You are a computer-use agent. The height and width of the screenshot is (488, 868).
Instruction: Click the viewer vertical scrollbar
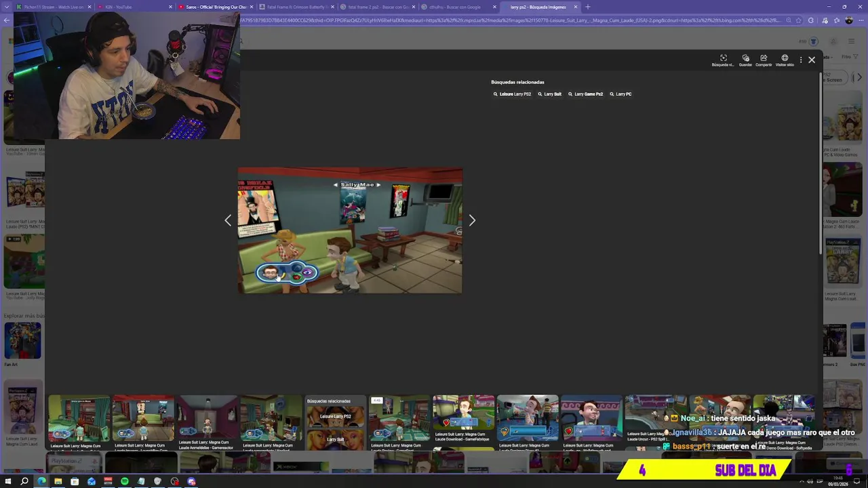point(821,163)
